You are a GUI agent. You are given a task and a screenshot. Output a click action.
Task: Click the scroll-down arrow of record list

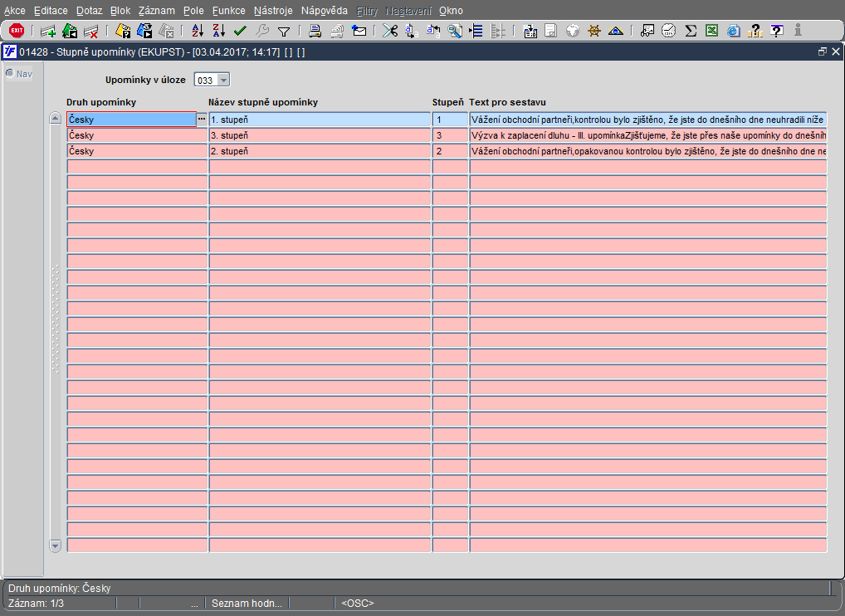(56, 545)
